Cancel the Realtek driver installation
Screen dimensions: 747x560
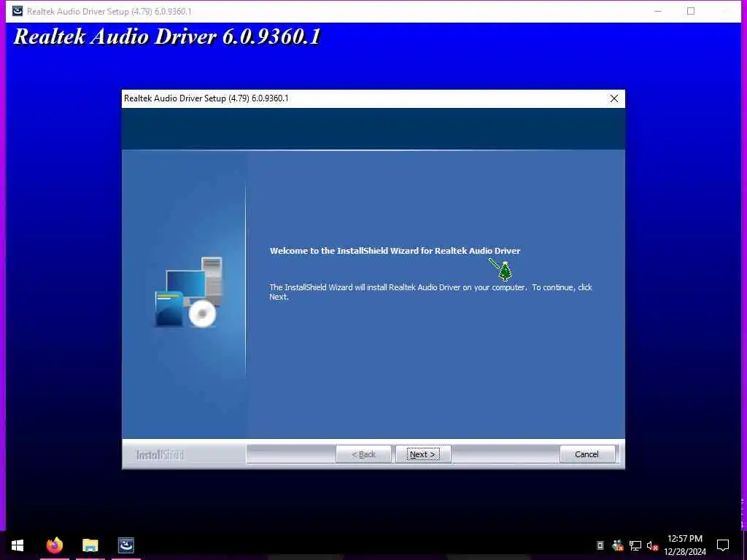[x=587, y=454]
